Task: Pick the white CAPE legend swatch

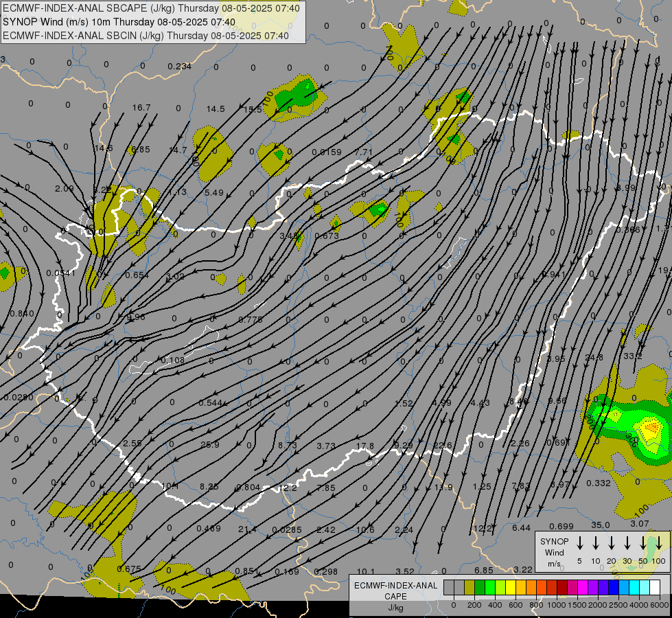Action: click(x=654, y=587)
